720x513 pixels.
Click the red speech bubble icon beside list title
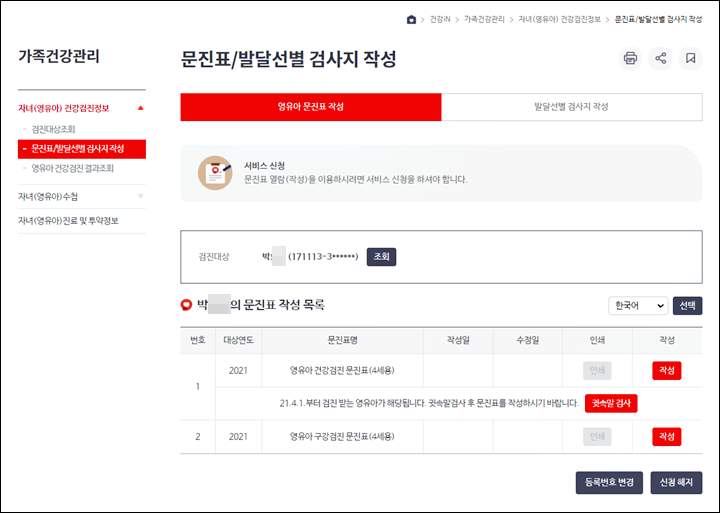(186, 305)
